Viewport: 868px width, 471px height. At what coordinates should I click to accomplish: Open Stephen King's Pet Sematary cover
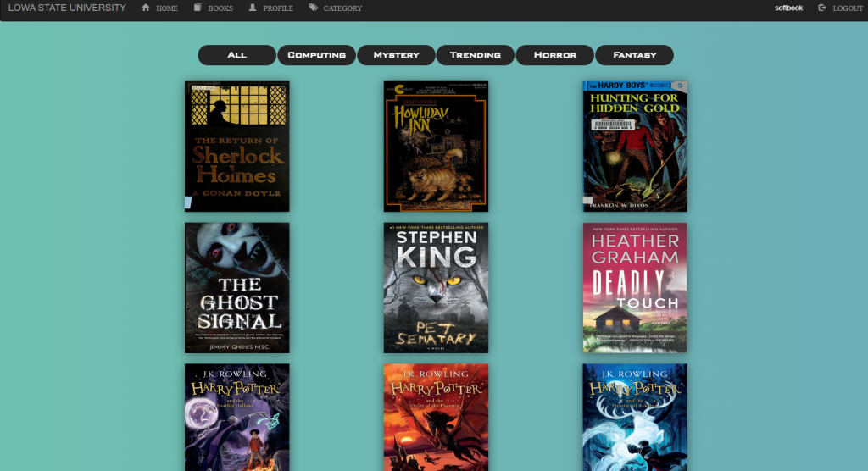[x=436, y=288]
